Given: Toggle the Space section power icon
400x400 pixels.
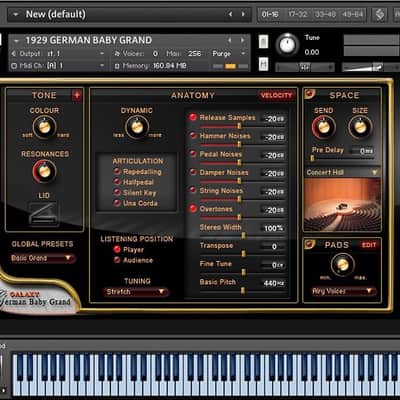Looking at the screenshot, I should [x=310, y=94].
